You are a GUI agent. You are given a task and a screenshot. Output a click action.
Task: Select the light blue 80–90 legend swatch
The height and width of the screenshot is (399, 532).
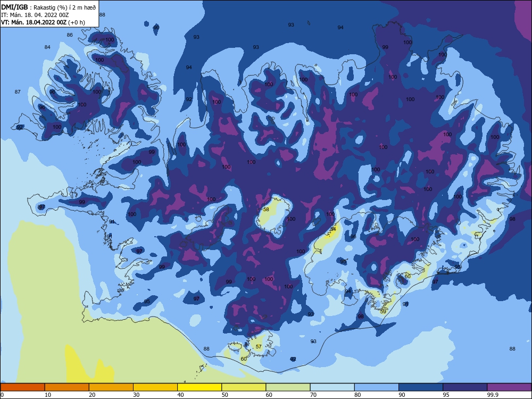click(377, 387)
